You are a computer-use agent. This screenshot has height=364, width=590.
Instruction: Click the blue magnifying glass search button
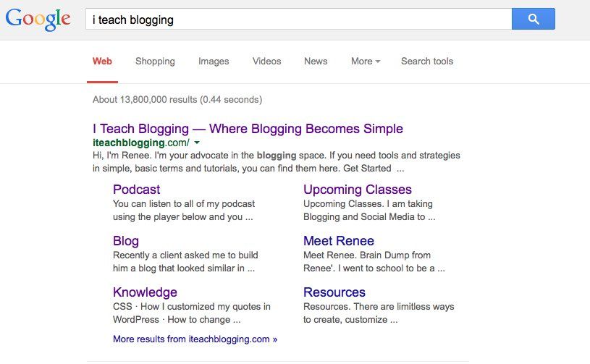point(533,20)
